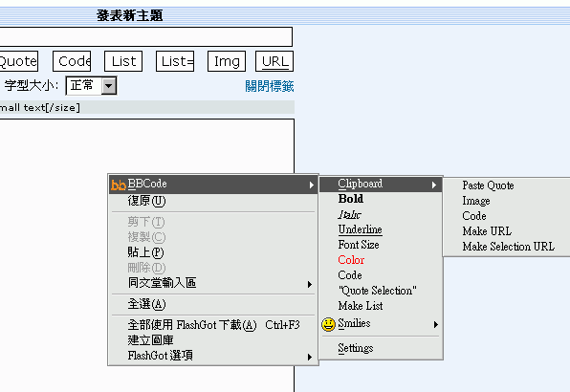Viewport: 570px width, 392px height.
Task: Choose Make List menu item
Action: (381, 306)
